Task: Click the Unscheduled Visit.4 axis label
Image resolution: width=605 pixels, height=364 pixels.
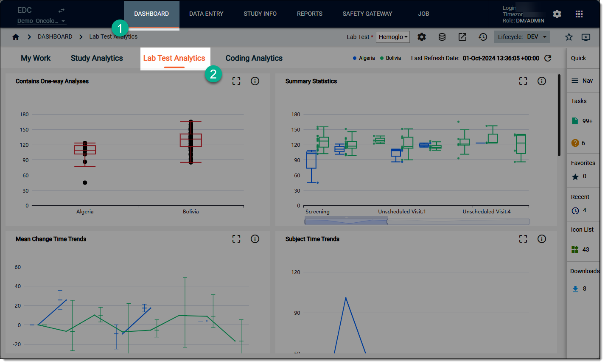Action: 487,212
